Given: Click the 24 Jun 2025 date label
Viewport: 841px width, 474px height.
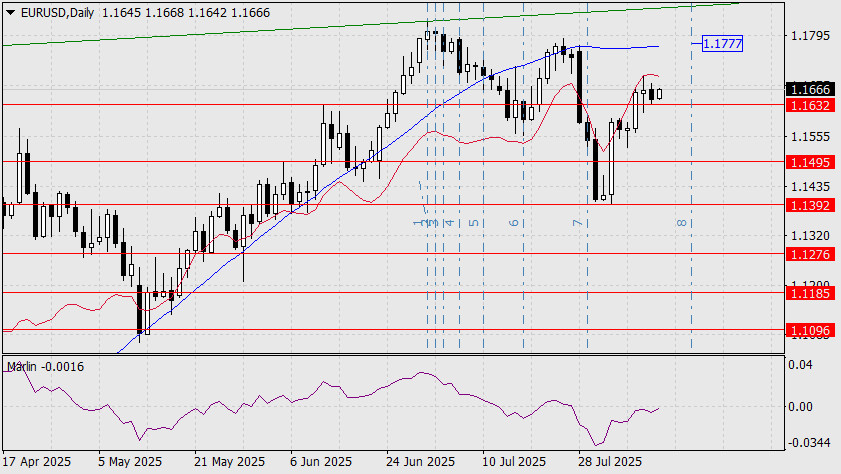Looking at the screenshot, I should click(x=420, y=461).
